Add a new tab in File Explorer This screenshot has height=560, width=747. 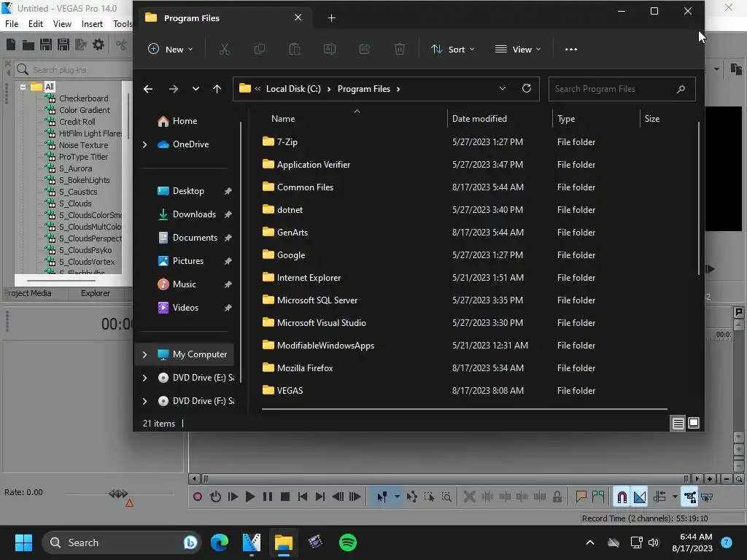pos(332,18)
